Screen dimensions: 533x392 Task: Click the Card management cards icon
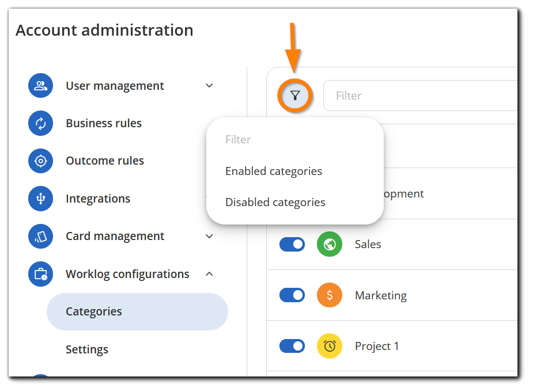tap(40, 236)
